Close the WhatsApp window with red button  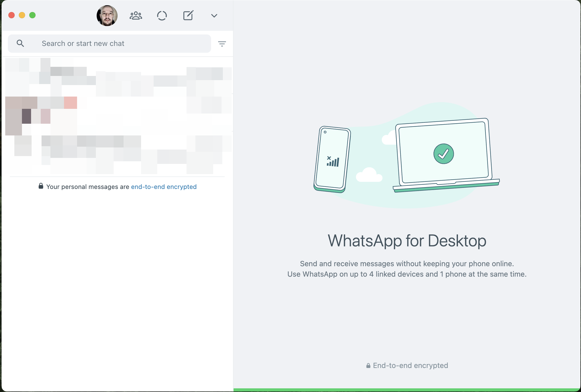click(11, 15)
